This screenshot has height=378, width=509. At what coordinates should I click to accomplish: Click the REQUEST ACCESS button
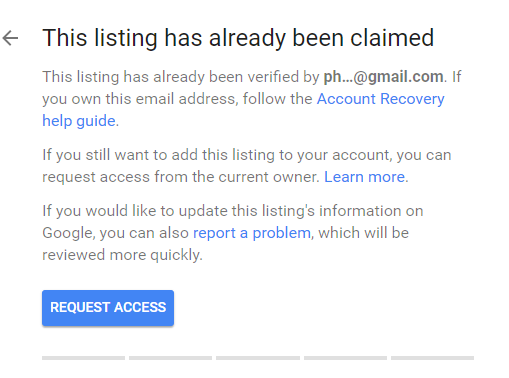(x=108, y=308)
